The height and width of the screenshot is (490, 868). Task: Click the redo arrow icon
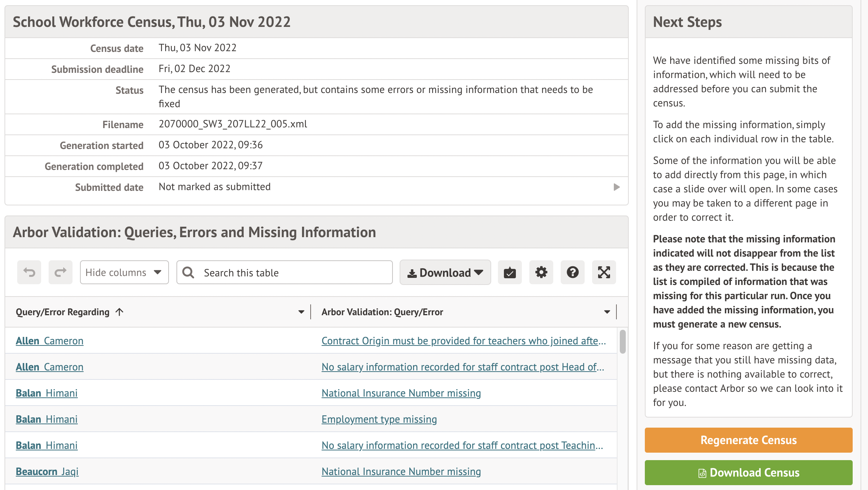click(x=61, y=272)
